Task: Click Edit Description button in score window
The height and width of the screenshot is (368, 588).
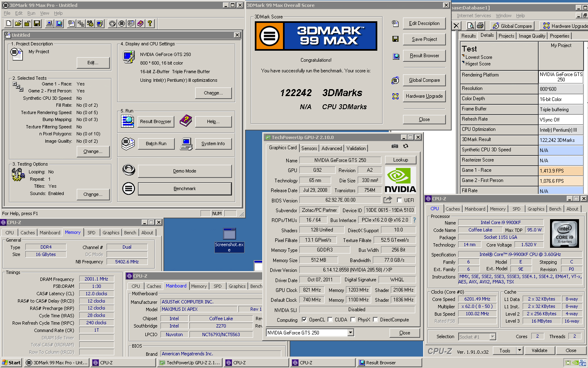Action: tap(424, 23)
